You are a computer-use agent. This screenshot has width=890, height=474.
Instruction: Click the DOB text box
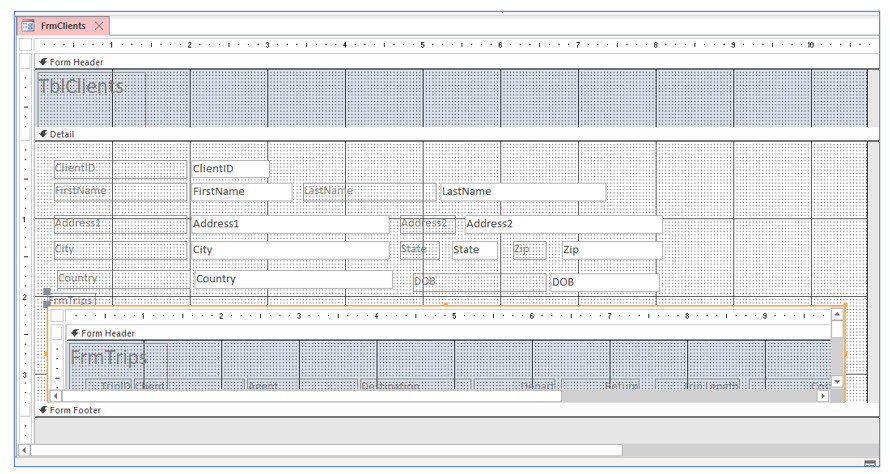point(605,282)
